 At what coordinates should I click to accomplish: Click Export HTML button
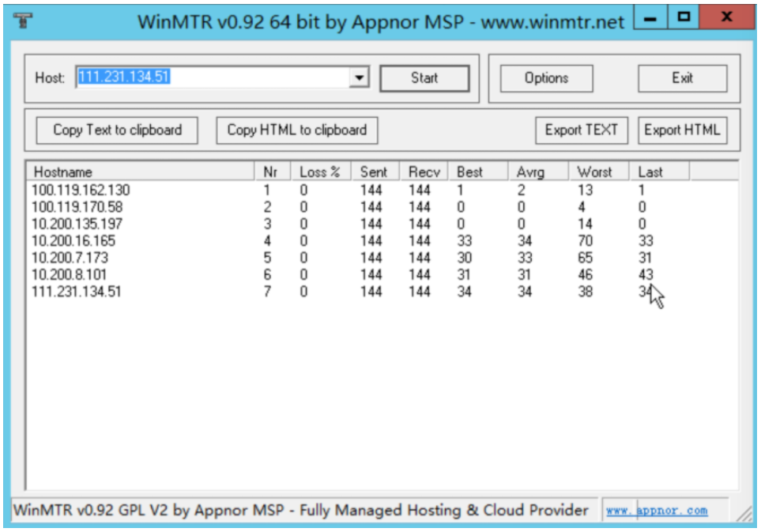tap(683, 130)
